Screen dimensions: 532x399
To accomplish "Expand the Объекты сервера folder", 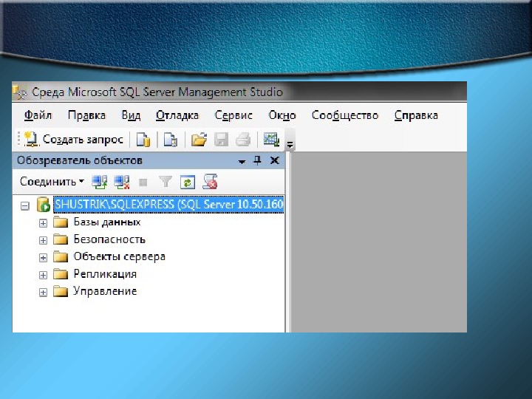I will 43,258.
